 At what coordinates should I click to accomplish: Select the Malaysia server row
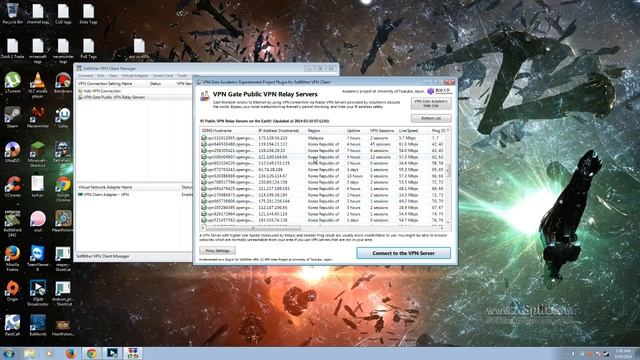pos(322,138)
